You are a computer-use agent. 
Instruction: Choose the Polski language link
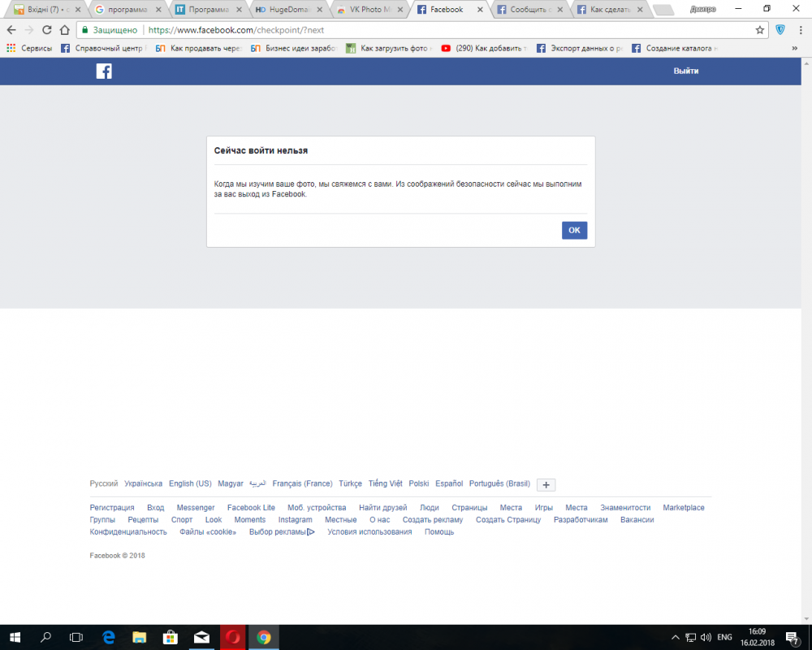pos(418,483)
